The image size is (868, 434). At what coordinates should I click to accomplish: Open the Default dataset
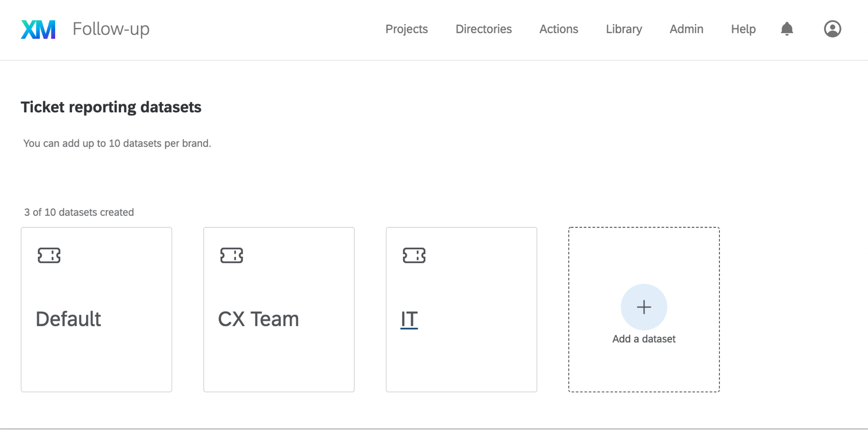click(97, 309)
